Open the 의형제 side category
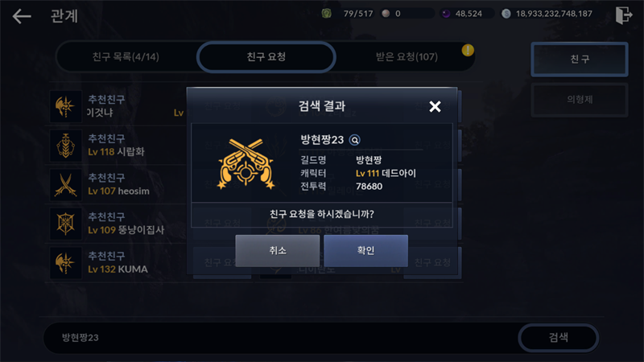 pos(580,99)
